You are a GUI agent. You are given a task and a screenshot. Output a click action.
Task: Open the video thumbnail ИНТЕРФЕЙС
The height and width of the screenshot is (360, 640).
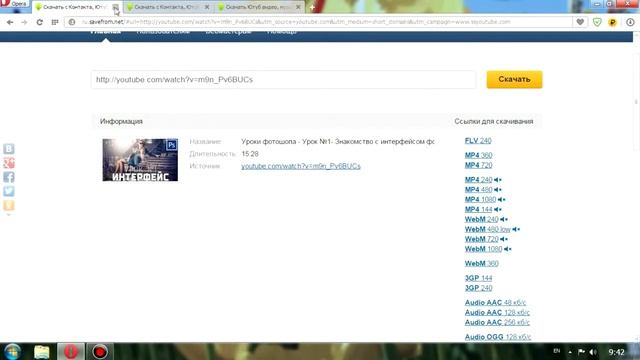point(140,160)
